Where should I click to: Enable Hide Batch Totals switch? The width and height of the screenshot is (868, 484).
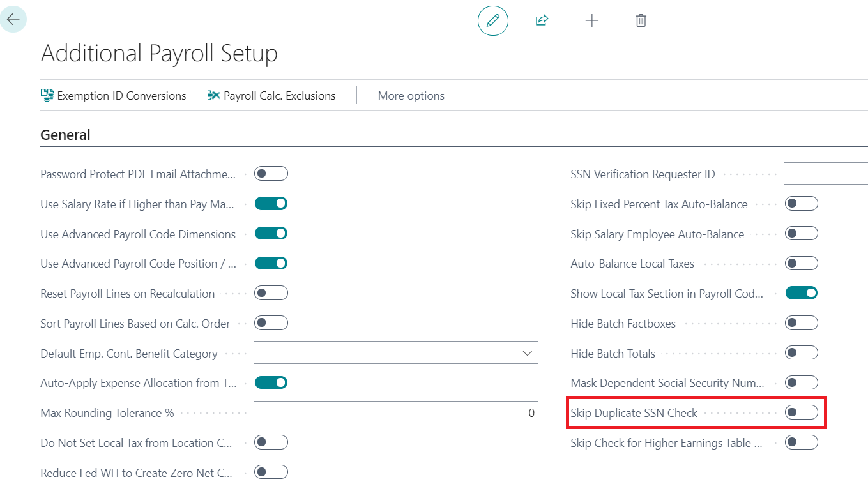[x=801, y=352]
